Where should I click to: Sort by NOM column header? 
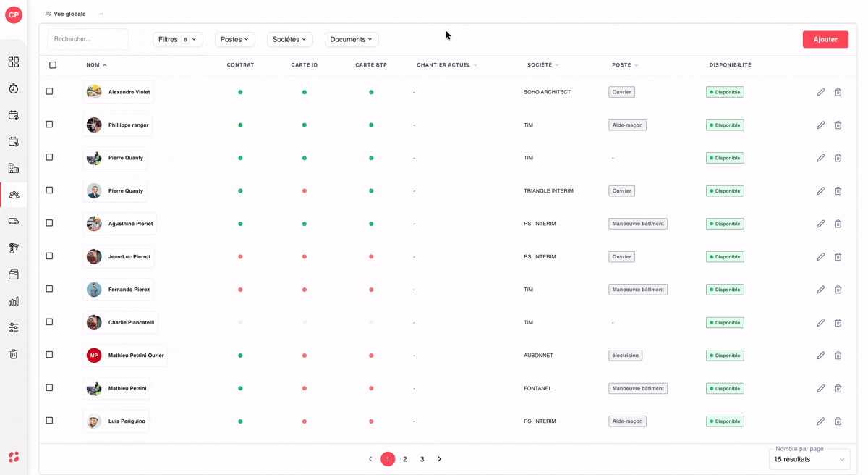click(96, 65)
